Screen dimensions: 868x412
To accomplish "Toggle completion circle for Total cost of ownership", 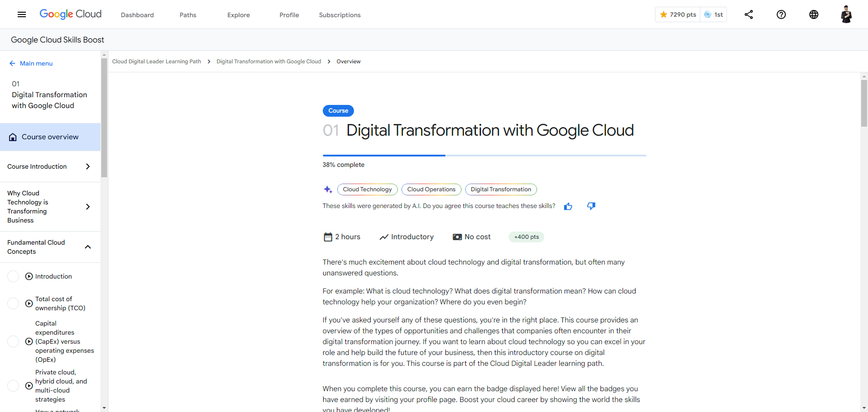I will pos(13,303).
